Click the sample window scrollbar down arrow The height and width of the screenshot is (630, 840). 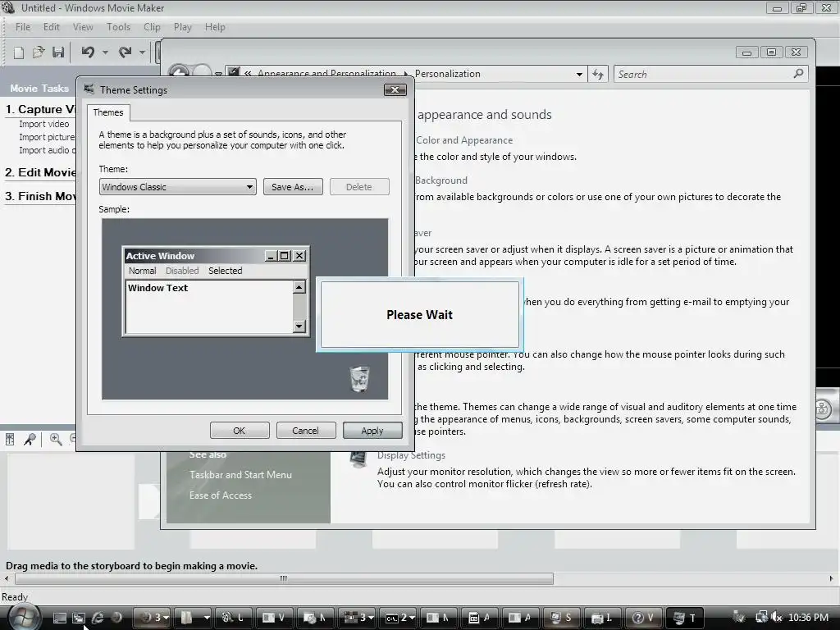299,326
